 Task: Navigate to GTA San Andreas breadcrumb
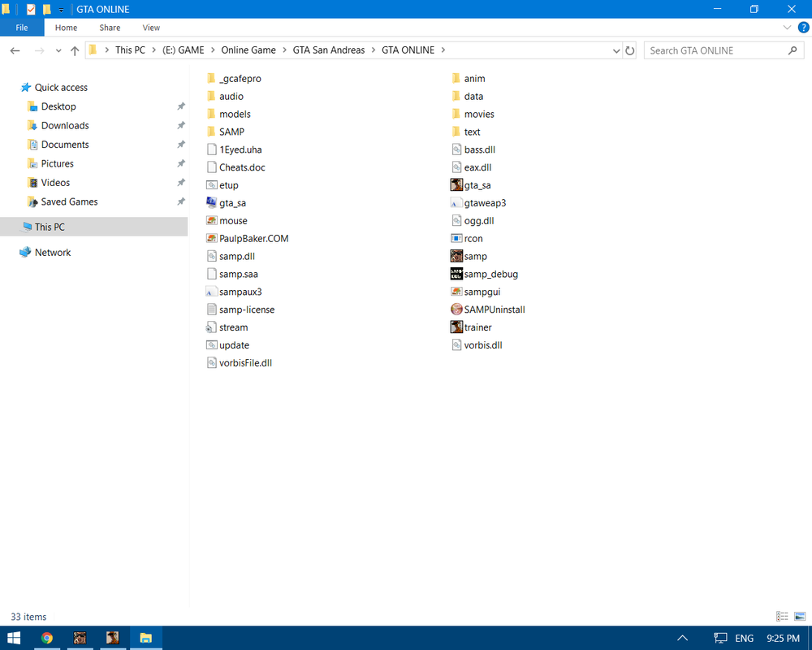(329, 50)
